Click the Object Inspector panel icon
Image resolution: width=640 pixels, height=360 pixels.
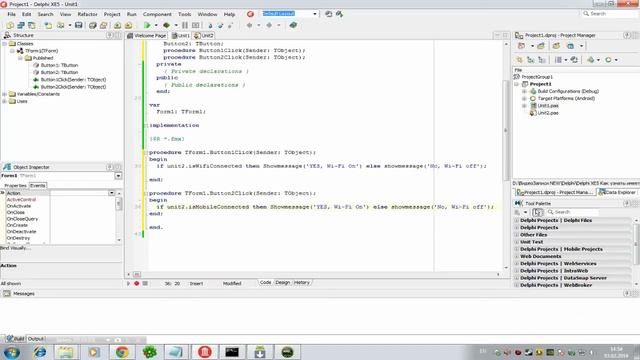pyautogui.click(x=7, y=167)
